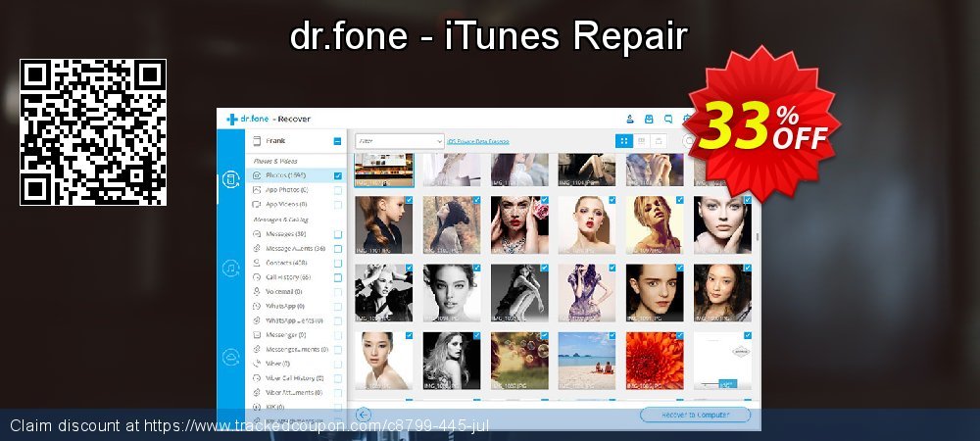This screenshot has width=980, height=441.
Task: Check the App Photos checkbox
Action: click(x=337, y=190)
